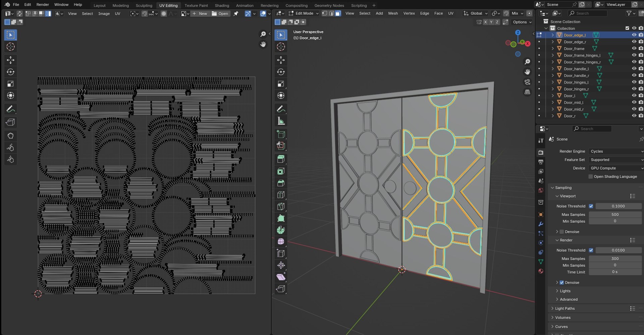Open the Render Engine dropdown (Cycles)
The image size is (644, 335).
pos(616,152)
